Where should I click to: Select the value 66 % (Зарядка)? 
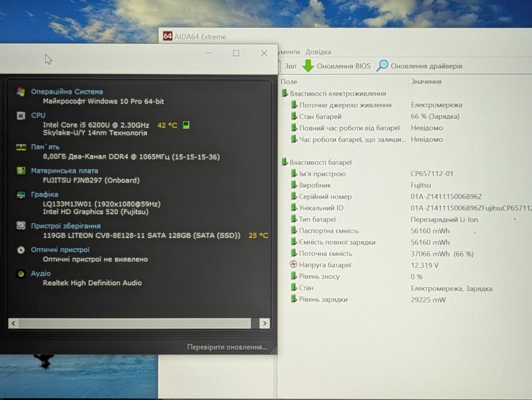(x=435, y=116)
